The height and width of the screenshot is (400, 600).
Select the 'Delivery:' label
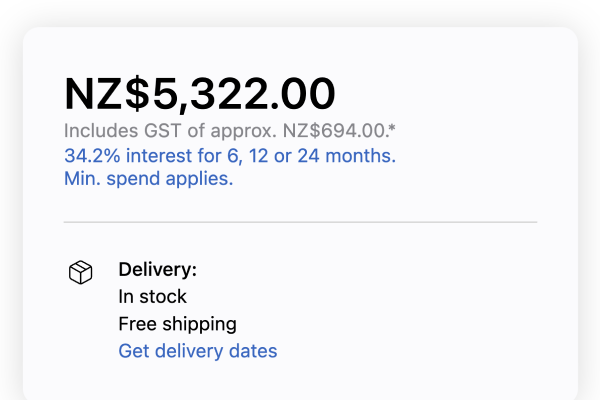157,269
